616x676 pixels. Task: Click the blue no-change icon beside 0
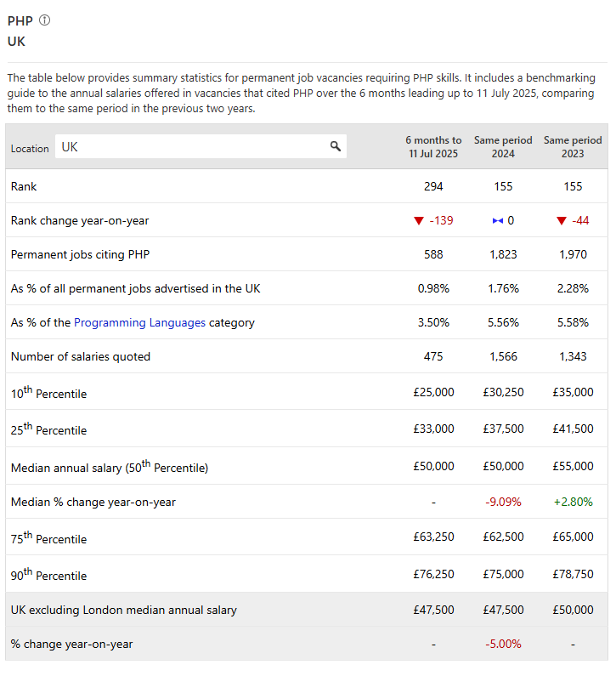tap(497, 221)
